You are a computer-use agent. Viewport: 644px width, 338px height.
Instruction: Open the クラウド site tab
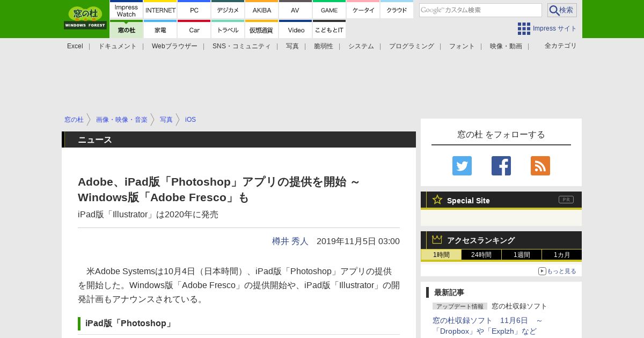pyautogui.click(x=397, y=10)
